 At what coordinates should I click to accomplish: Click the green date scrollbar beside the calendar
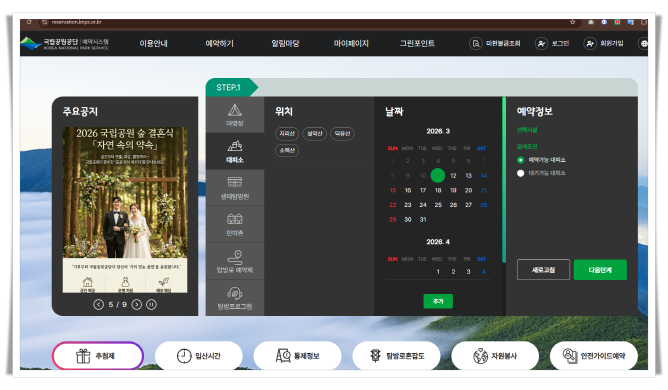504,179
